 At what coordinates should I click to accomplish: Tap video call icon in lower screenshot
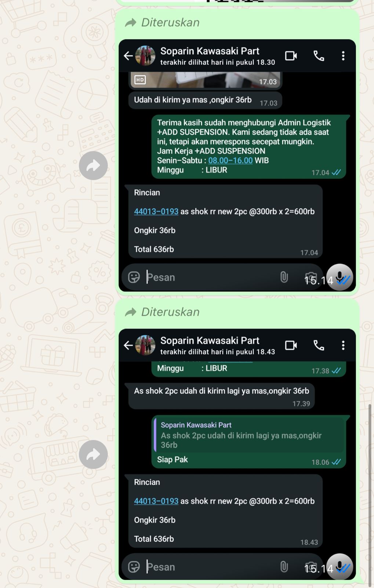pos(291,345)
